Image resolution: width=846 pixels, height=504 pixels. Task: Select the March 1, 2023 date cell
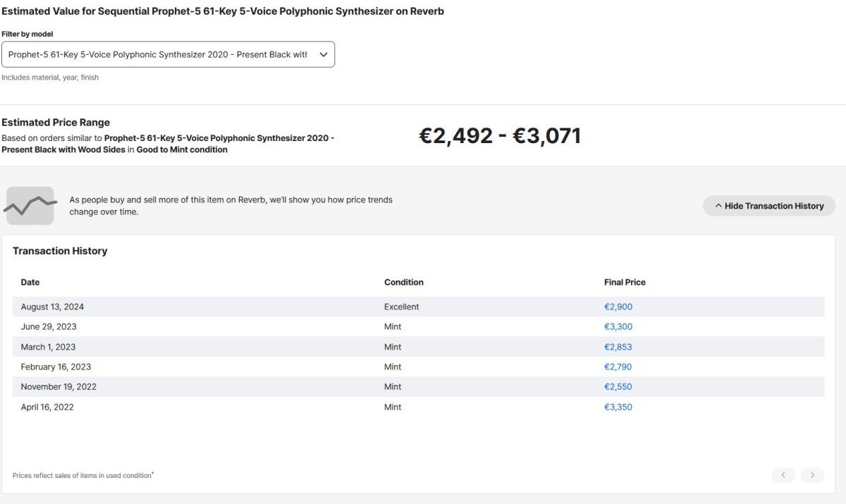[x=48, y=347]
